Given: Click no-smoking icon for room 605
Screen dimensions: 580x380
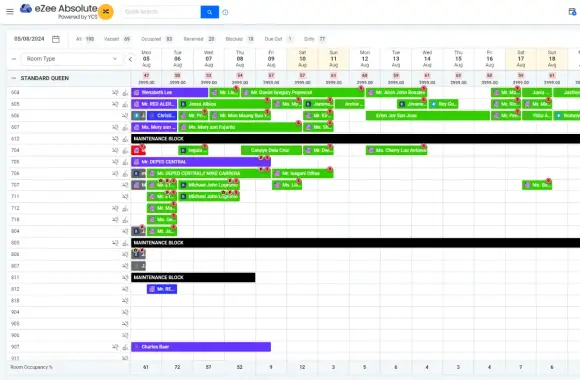Looking at the screenshot, I should click(x=115, y=104).
